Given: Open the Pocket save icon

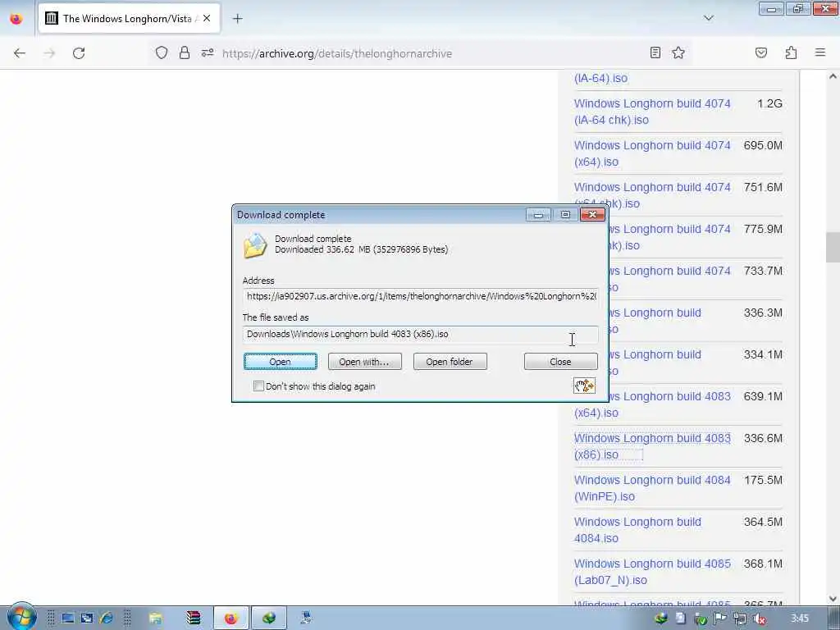Looking at the screenshot, I should [761, 52].
